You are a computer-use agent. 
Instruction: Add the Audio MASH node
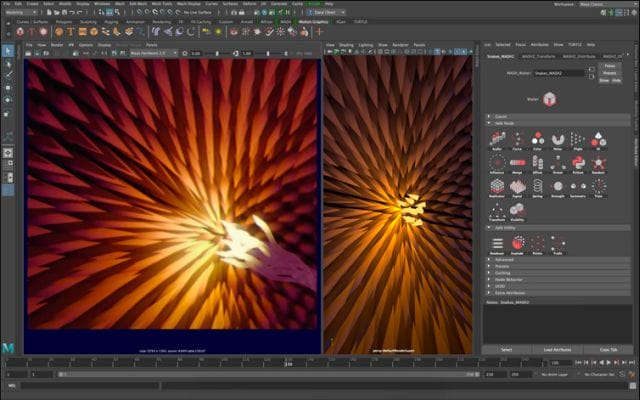tap(497, 138)
